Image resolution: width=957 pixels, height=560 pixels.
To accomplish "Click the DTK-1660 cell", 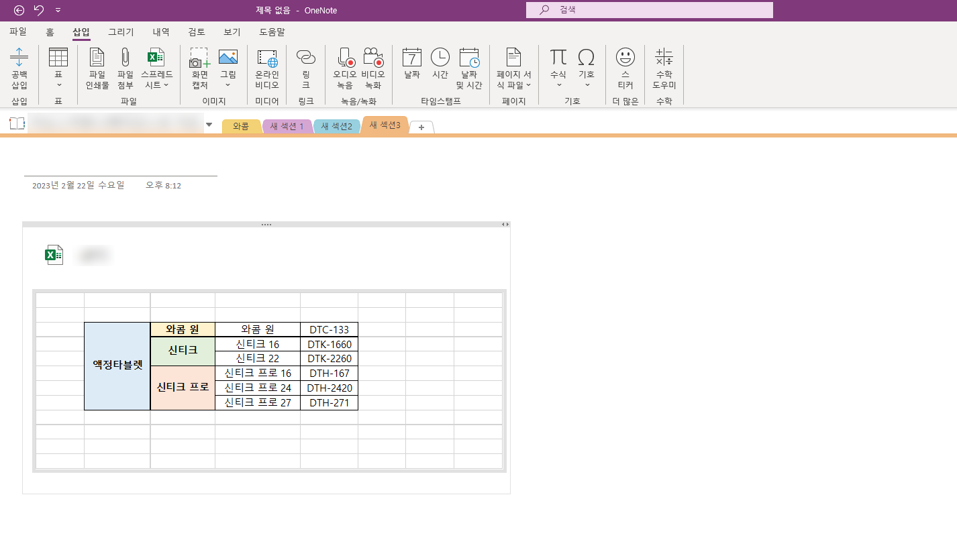I will point(330,344).
